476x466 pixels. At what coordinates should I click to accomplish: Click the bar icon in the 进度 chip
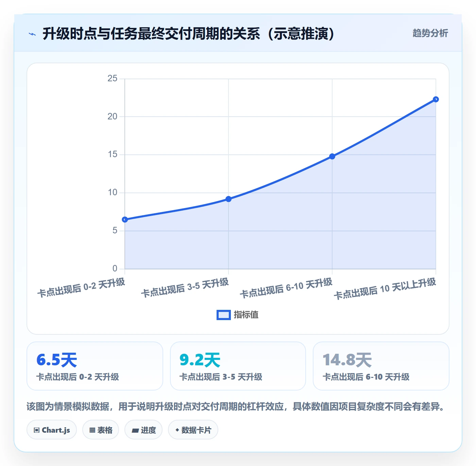pyautogui.click(x=135, y=431)
